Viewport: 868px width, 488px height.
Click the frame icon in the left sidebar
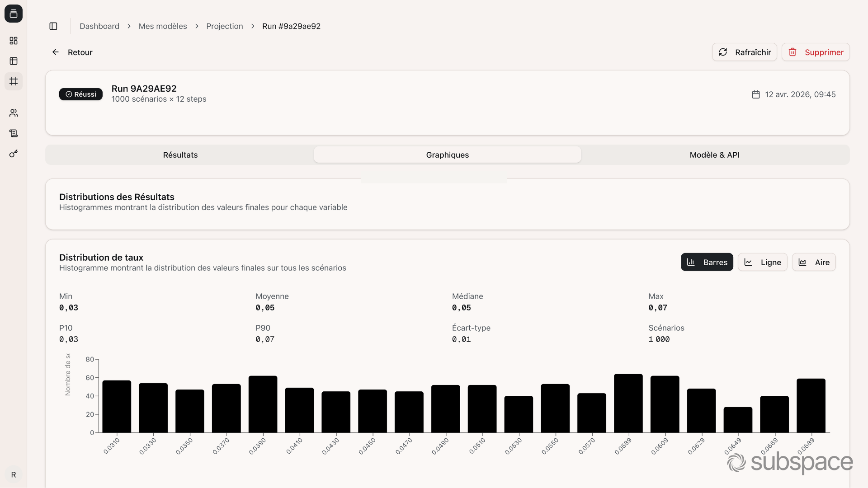(14, 81)
